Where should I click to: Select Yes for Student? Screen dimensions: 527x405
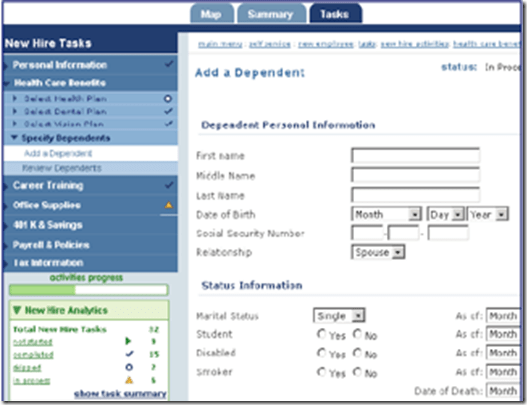tap(321, 334)
